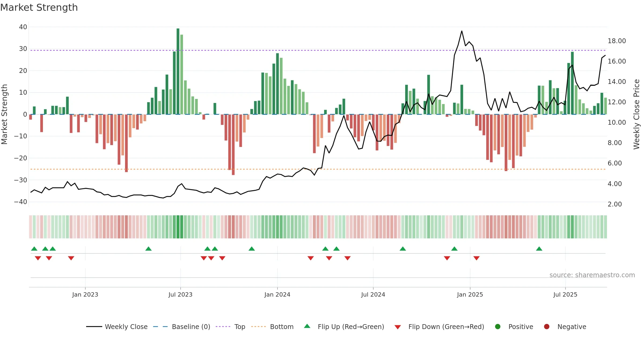The width and height of the screenshot is (644, 362).
Task: Click the Weekly Close Price axis title
Action: (x=636, y=114)
